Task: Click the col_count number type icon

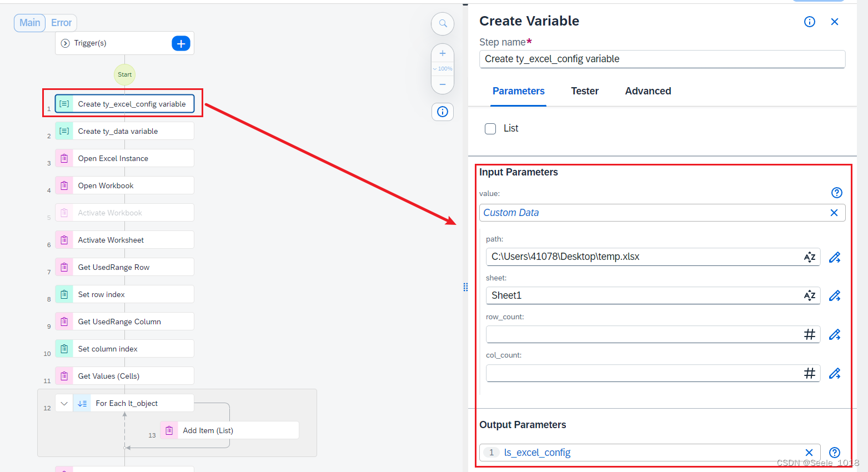Action: tap(810, 373)
